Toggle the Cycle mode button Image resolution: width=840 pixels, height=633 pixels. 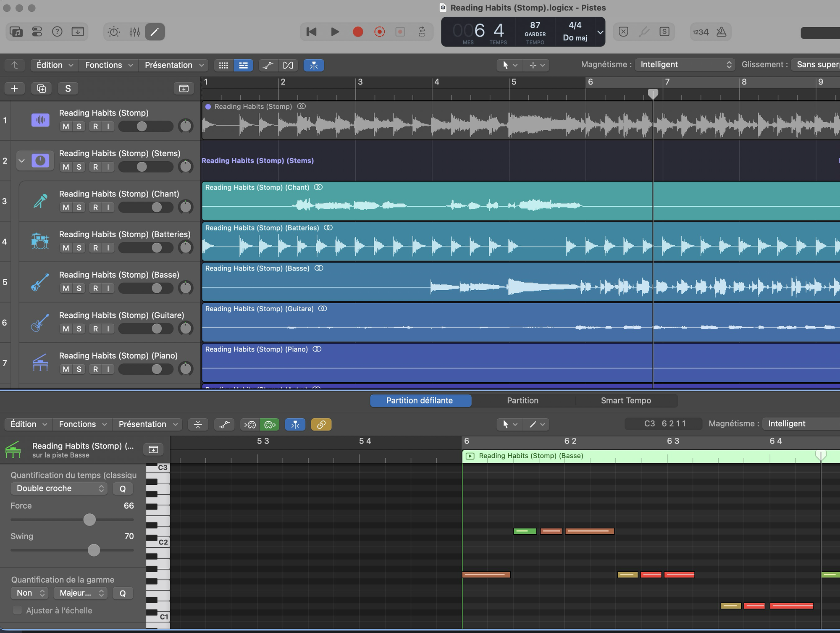click(422, 32)
